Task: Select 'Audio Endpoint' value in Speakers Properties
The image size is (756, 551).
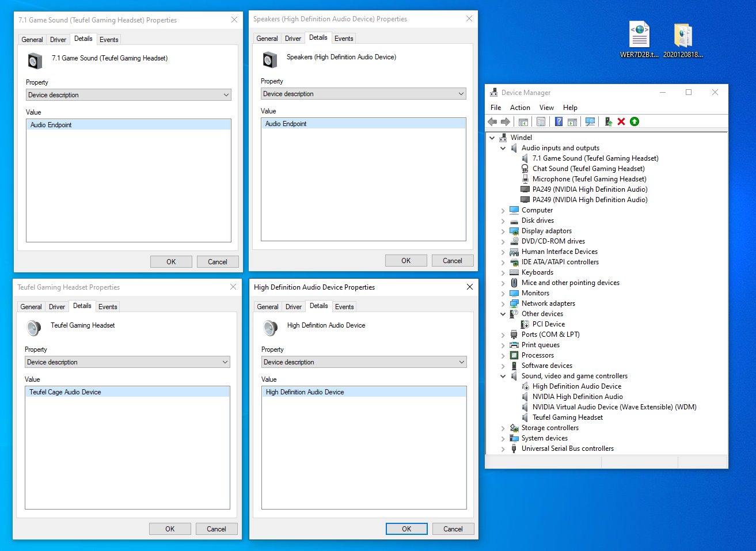Action: [363, 124]
